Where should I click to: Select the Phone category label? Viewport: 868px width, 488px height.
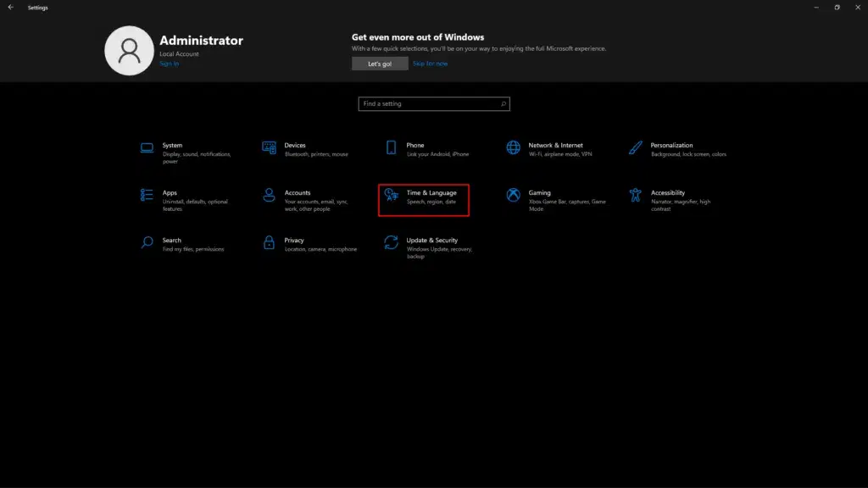415,145
